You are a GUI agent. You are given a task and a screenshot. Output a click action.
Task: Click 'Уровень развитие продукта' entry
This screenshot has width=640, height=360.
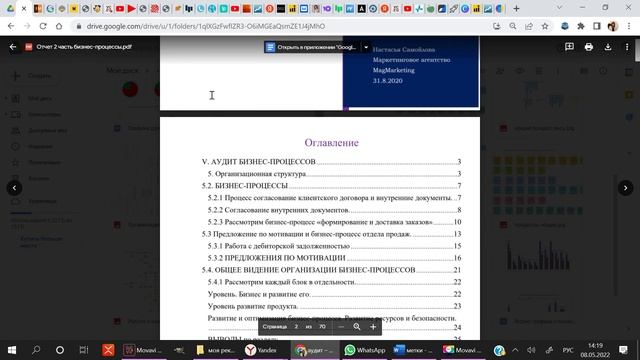pyautogui.click(x=334, y=306)
